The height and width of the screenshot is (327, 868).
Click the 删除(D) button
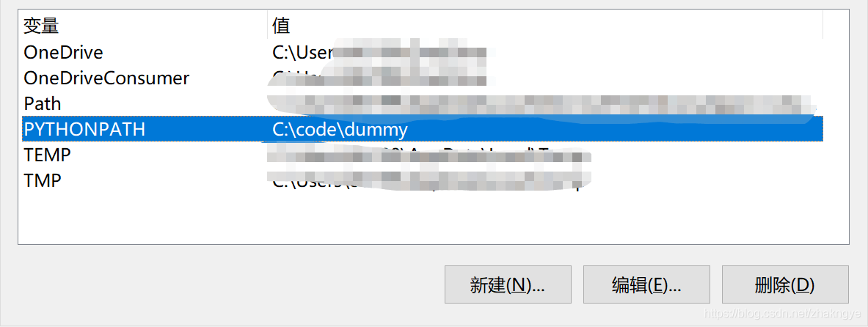785,284
